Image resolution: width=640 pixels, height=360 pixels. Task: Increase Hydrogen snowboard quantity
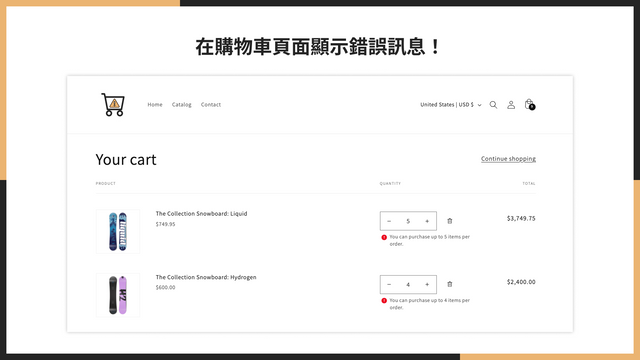coord(427,284)
